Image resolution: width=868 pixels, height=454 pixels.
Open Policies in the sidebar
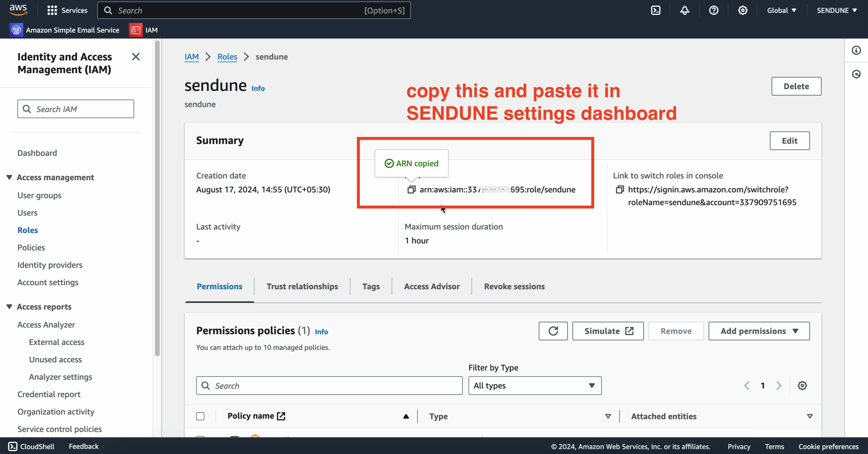(31, 248)
